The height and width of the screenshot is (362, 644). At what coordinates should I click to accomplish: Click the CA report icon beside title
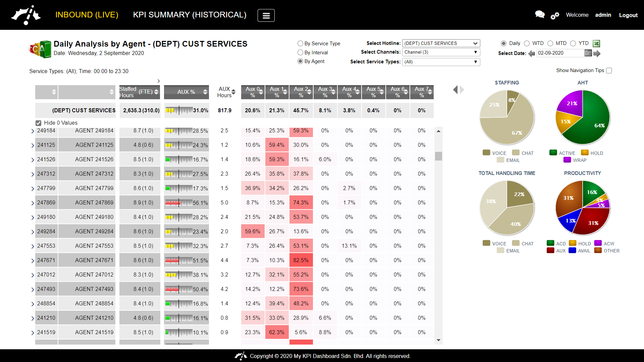pos(40,49)
